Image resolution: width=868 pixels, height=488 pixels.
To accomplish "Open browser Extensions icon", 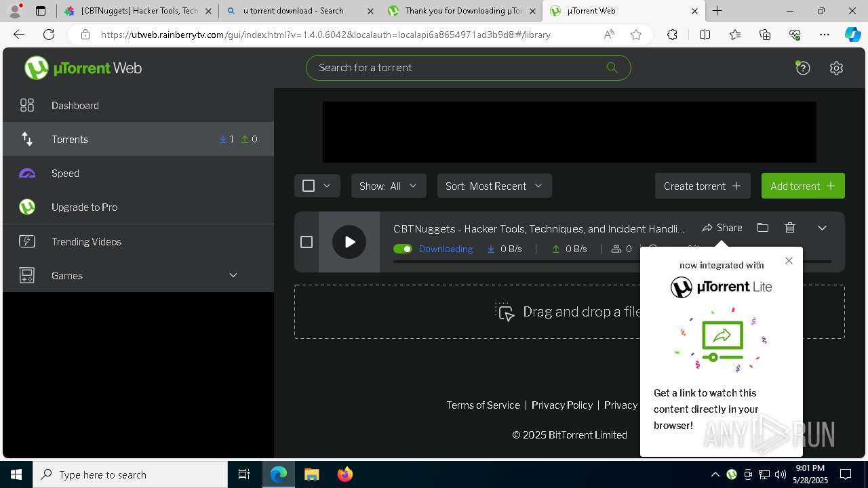I will click(672, 35).
